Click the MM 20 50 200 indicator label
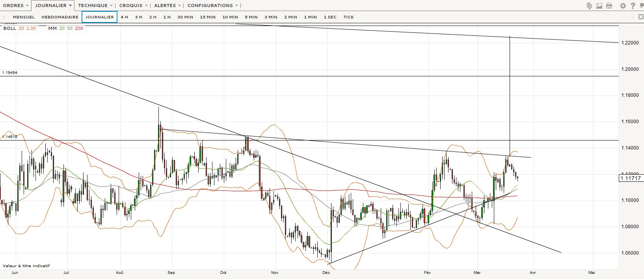 65,28
